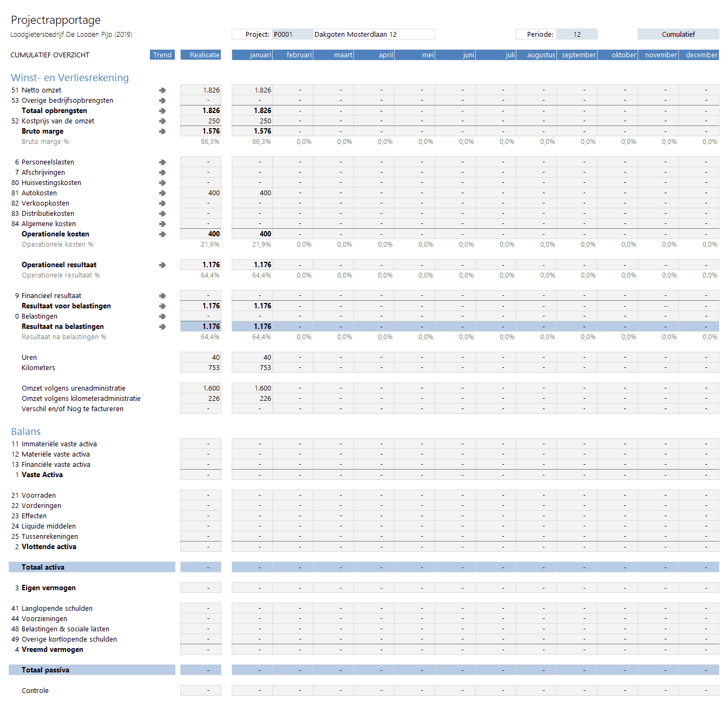
Task: Click trend arrow beside Kostprijs van de omzet
Action: coord(162,121)
